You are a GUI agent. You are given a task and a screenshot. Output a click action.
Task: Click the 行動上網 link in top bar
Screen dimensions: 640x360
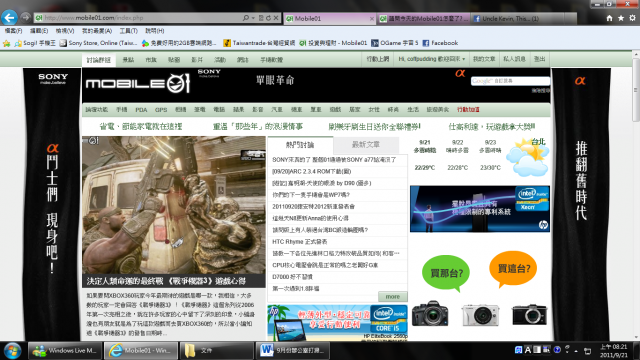click(378, 59)
